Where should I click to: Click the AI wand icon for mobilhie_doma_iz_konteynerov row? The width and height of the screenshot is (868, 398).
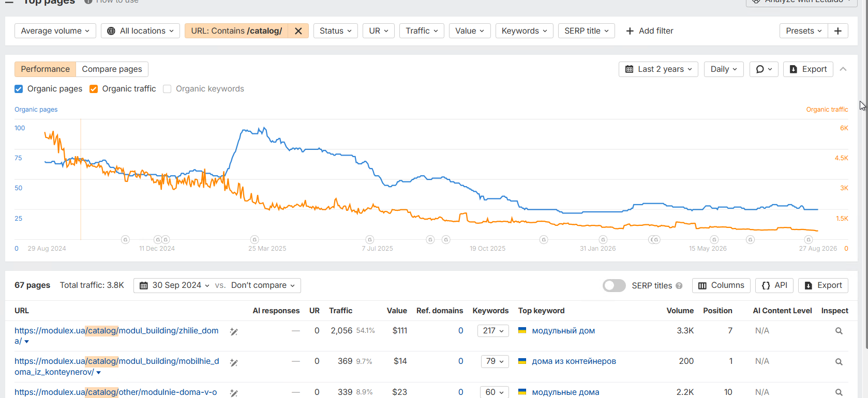pos(234,362)
